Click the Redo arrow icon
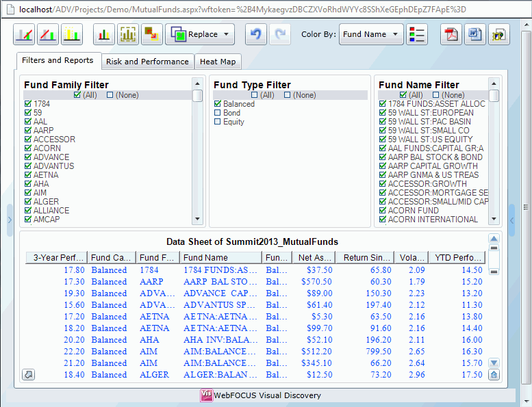 tap(280, 34)
